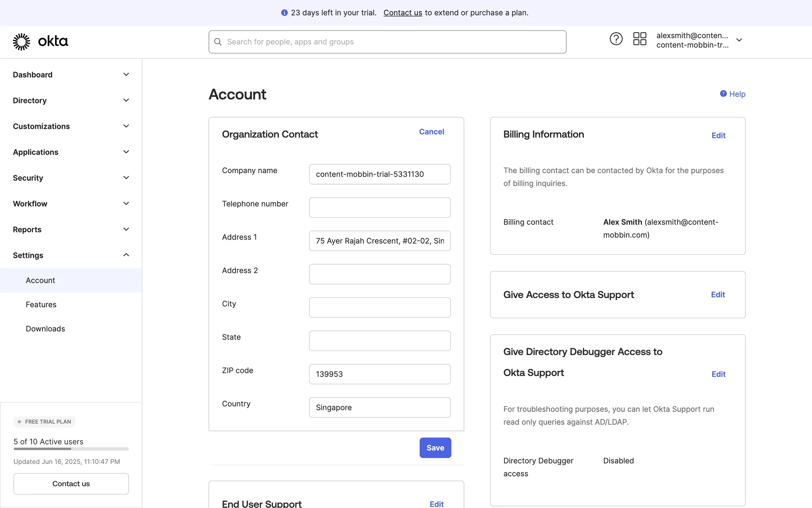Expand the Applications sidebar section

pos(126,152)
